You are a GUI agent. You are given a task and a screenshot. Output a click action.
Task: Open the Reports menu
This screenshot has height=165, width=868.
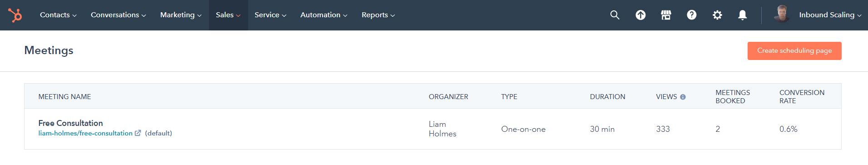(x=378, y=15)
